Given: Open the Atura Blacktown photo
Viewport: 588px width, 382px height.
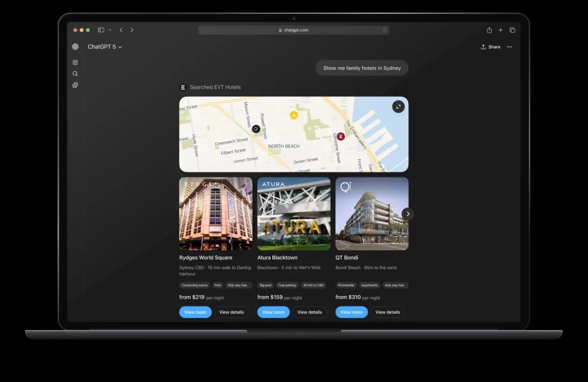Looking at the screenshot, I should 294,213.
